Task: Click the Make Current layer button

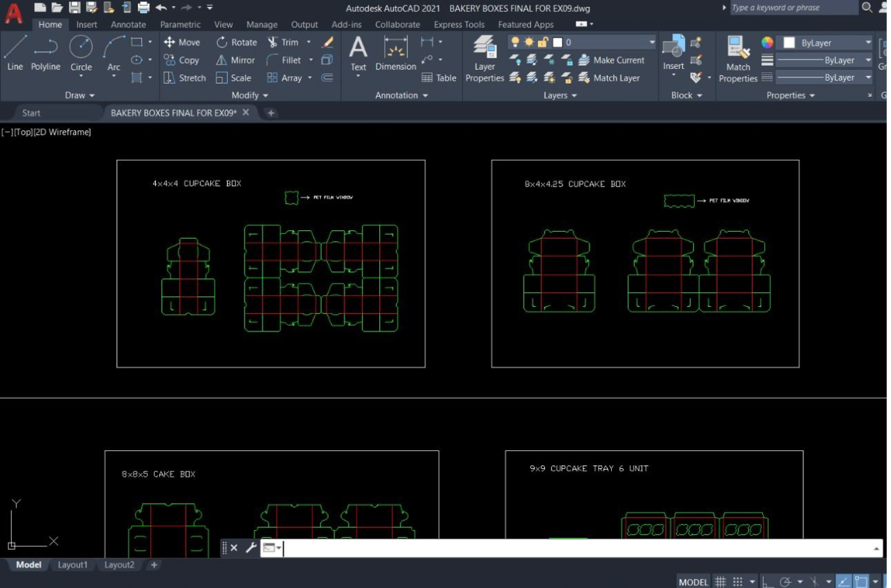Action: 612,60
